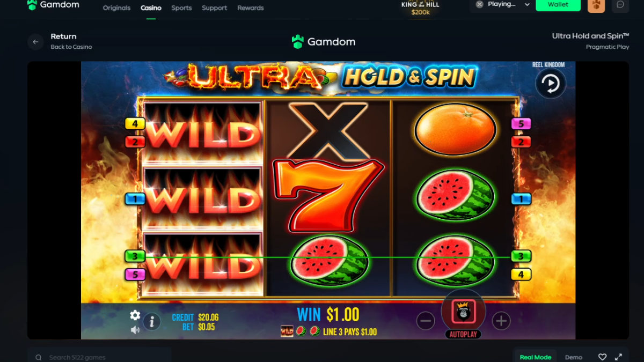This screenshot has width=644, height=362.
Task: Open the Originals menu item
Action: tap(116, 8)
